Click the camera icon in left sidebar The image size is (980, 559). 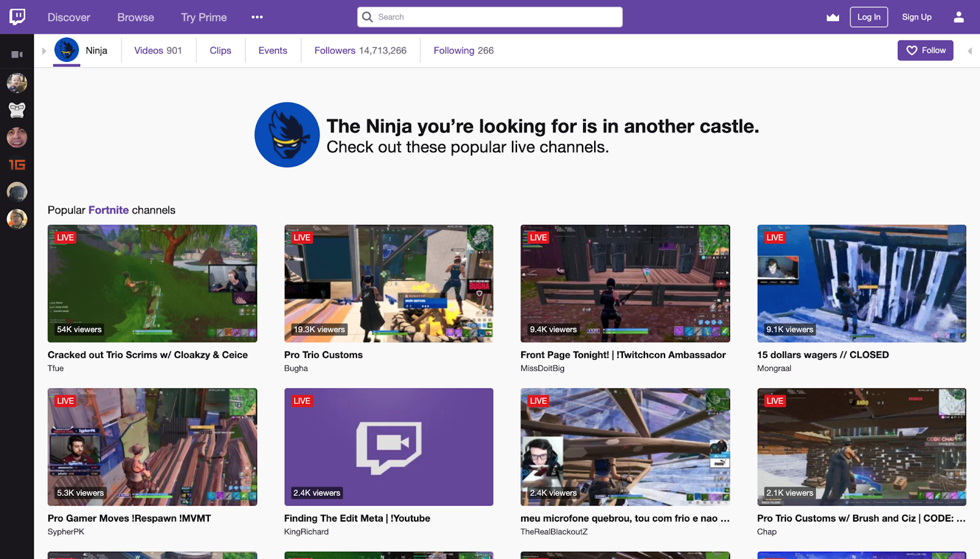tap(17, 55)
